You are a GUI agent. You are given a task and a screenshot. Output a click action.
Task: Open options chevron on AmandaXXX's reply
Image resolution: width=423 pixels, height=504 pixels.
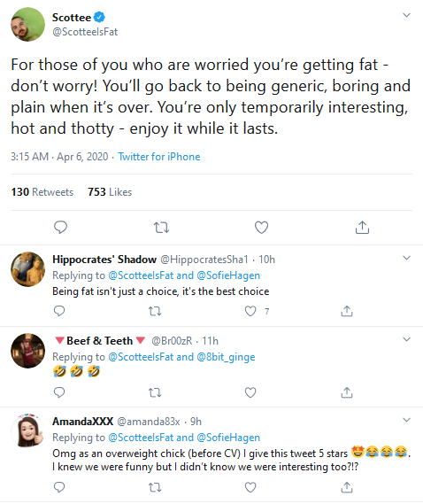406,420
